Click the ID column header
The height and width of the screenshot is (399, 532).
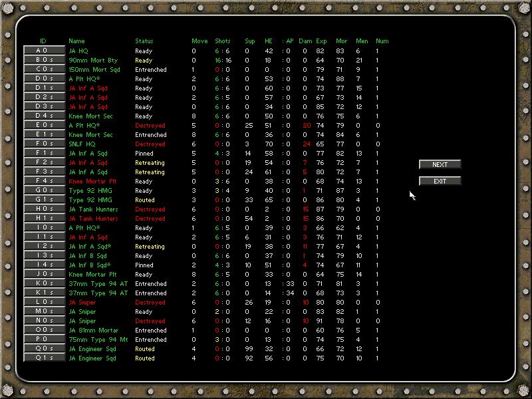pyautogui.click(x=43, y=41)
